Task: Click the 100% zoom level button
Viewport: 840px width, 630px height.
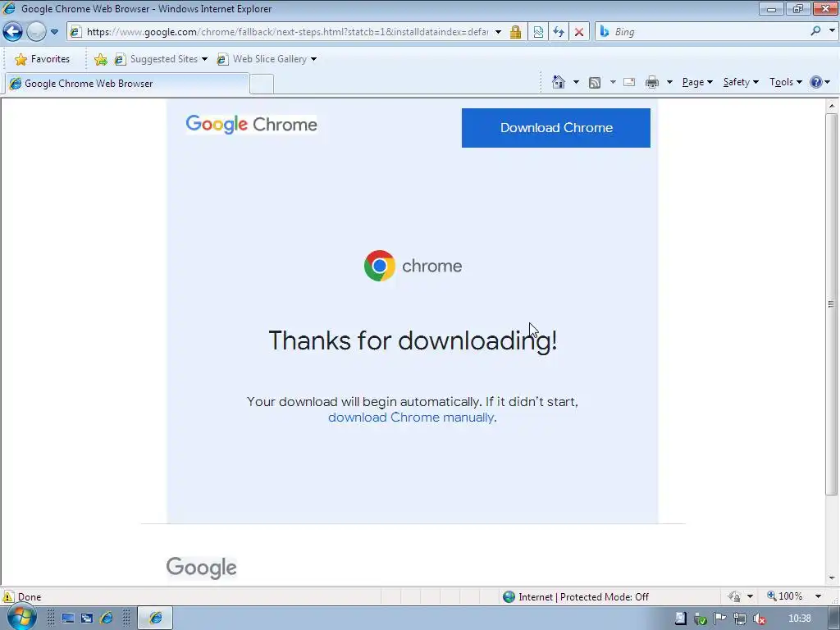Action: coord(784,596)
